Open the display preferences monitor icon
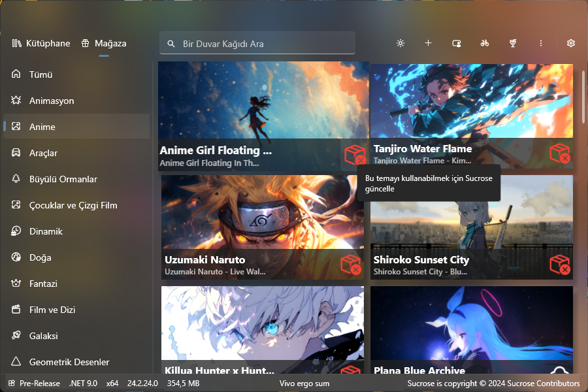 (457, 44)
